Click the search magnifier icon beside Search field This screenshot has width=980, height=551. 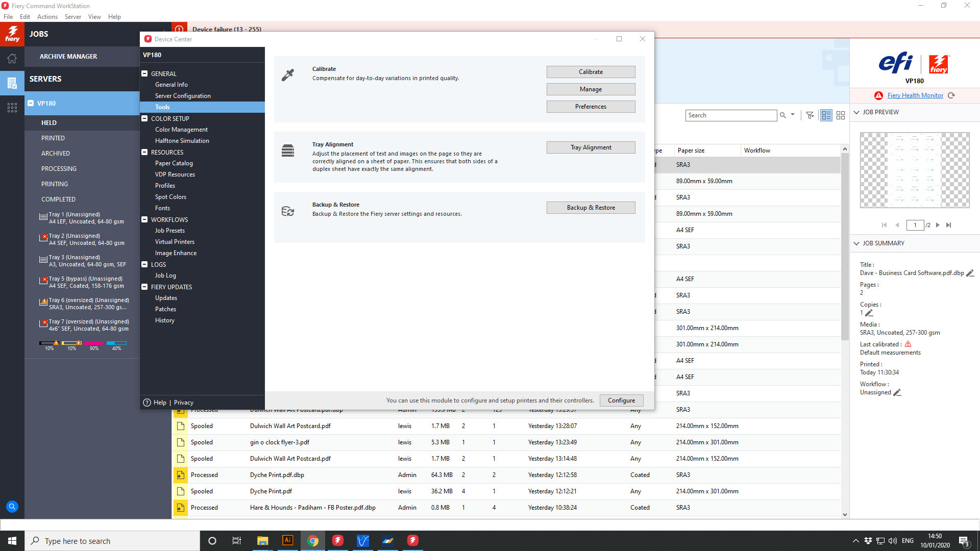[782, 115]
